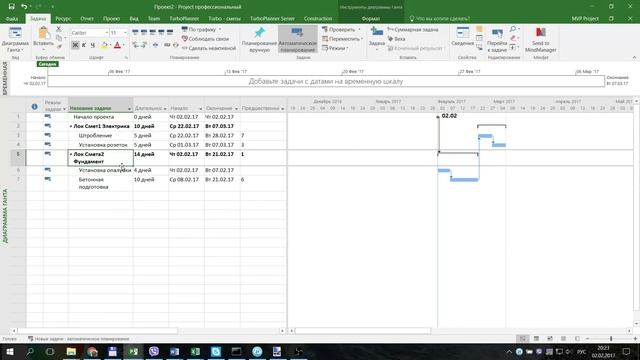Mark task 100% complete
This screenshot has width=640, height=360.
(x=170, y=32)
